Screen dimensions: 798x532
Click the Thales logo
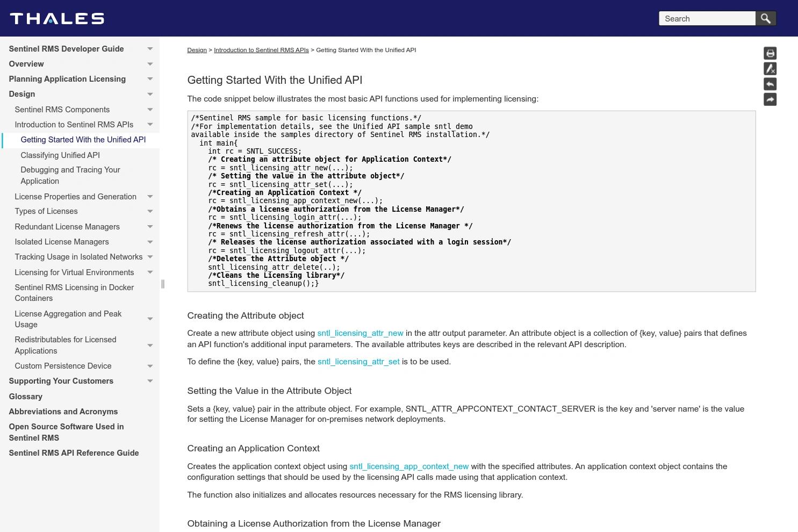point(57,19)
